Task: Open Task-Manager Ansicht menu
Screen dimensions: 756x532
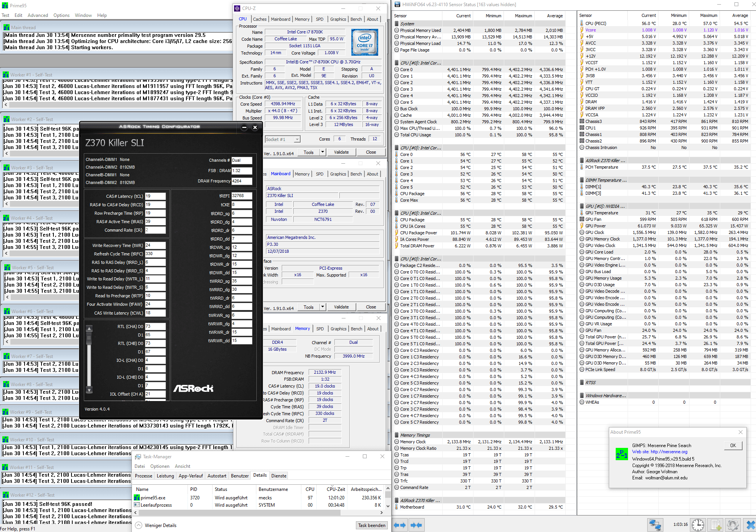Action: [183, 466]
